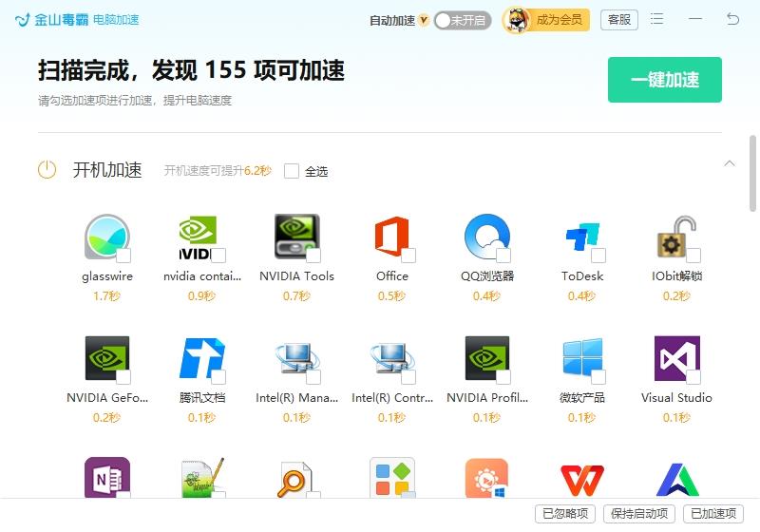Minimize the window

(695, 19)
